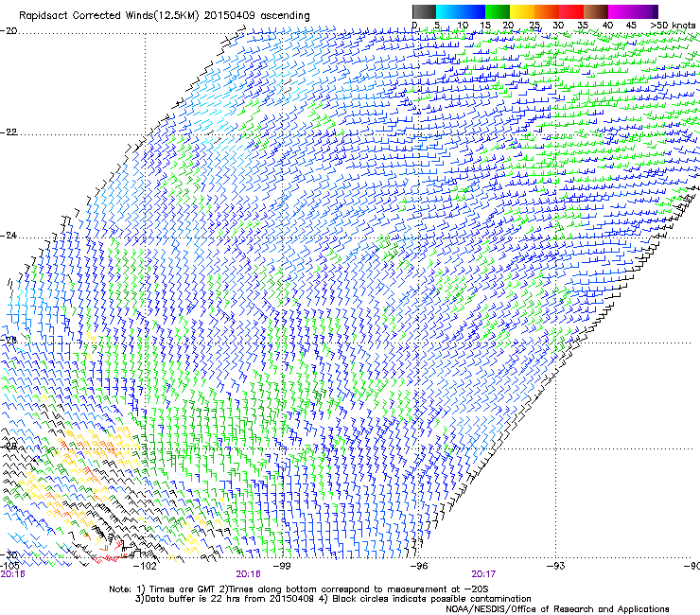The image size is (700, 615).
Task: Click the cyan-to-blue segment of the color bar
Action: pos(461,11)
